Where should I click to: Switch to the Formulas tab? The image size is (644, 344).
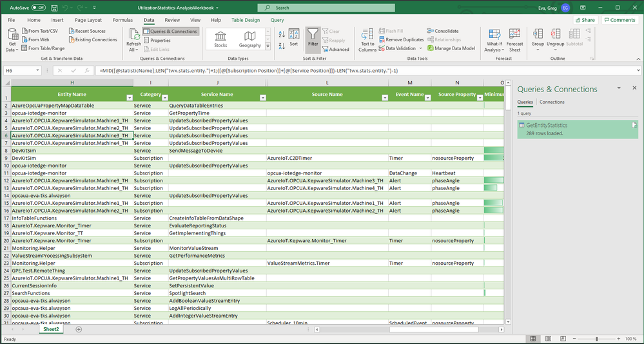pyautogui.click(x=122, y=20)
